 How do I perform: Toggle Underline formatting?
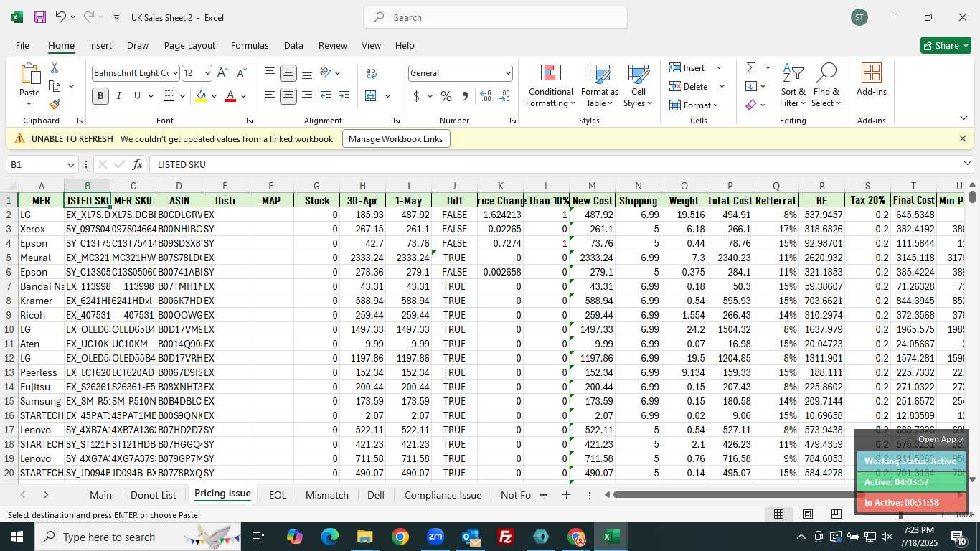click(137, 96)
